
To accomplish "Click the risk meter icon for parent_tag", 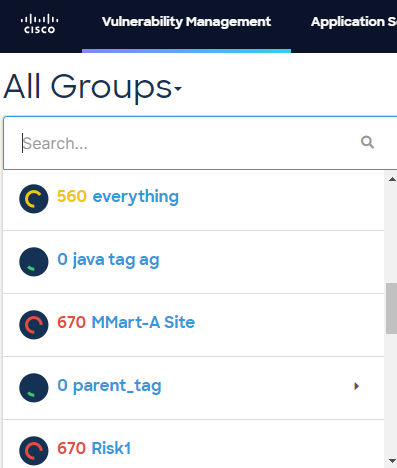I will (x=34, y=388).
